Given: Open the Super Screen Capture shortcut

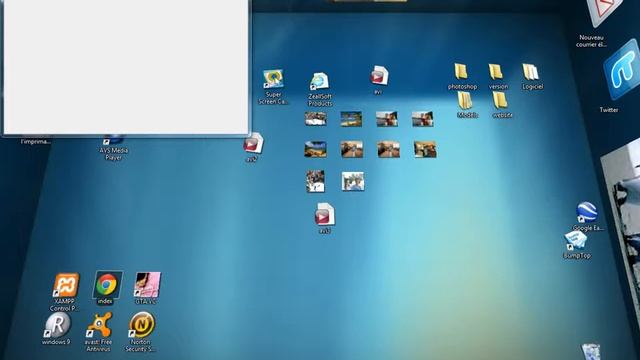Looking at the screenshot, I should [x=273, y=79].
